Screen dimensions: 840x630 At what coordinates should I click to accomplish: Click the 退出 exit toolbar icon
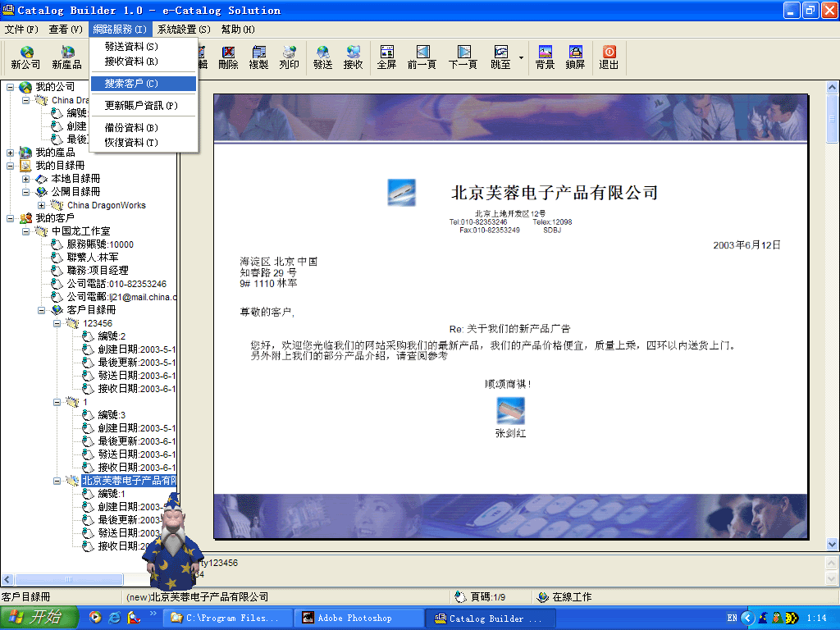(x=609, y=57)
